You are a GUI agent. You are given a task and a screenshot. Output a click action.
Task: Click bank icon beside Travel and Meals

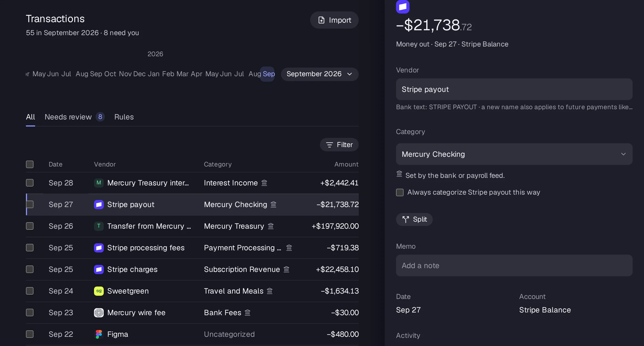(270, 291)
